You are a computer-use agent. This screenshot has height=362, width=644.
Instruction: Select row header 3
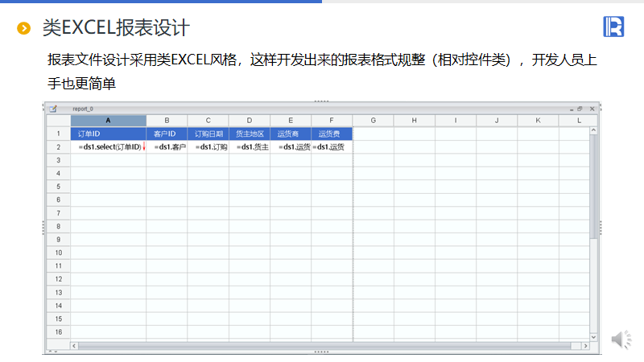point(58,160)
